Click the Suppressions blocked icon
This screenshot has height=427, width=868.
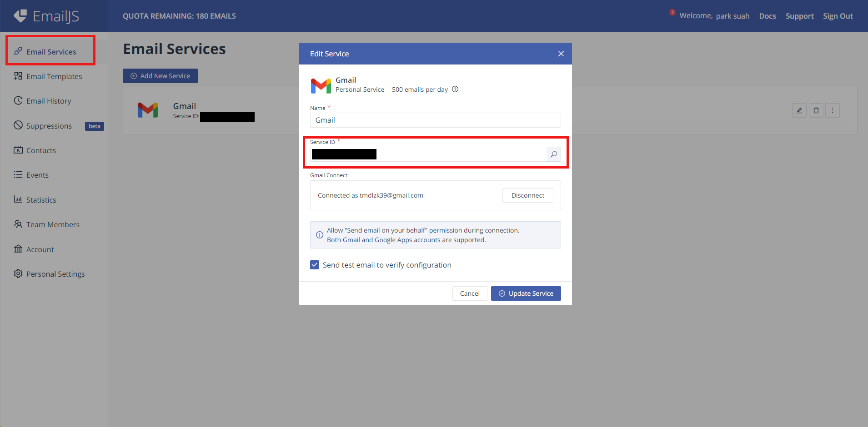click(x=18, y=125)
